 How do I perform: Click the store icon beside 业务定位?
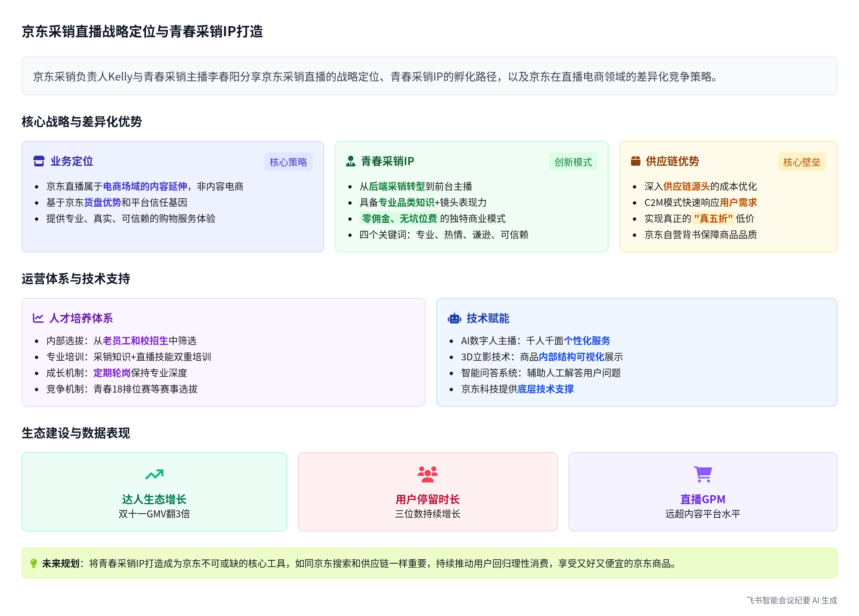[39, 161]
